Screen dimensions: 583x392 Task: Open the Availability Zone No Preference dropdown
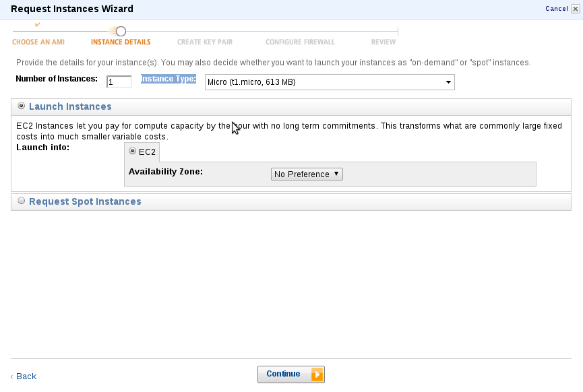pyautogui.click(x=307, y=174)
